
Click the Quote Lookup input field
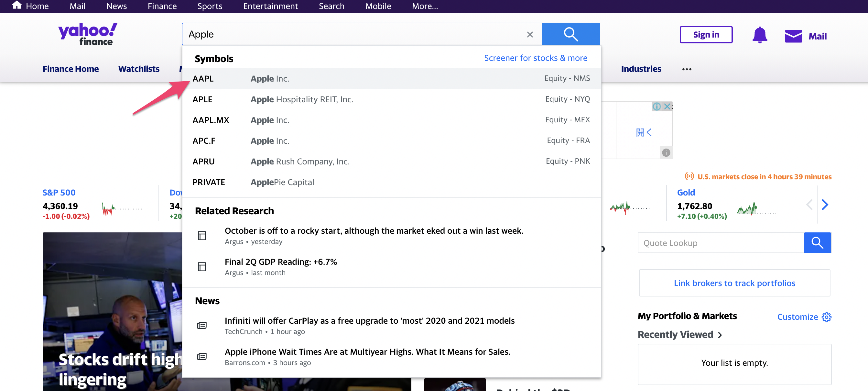pos(721,242)
